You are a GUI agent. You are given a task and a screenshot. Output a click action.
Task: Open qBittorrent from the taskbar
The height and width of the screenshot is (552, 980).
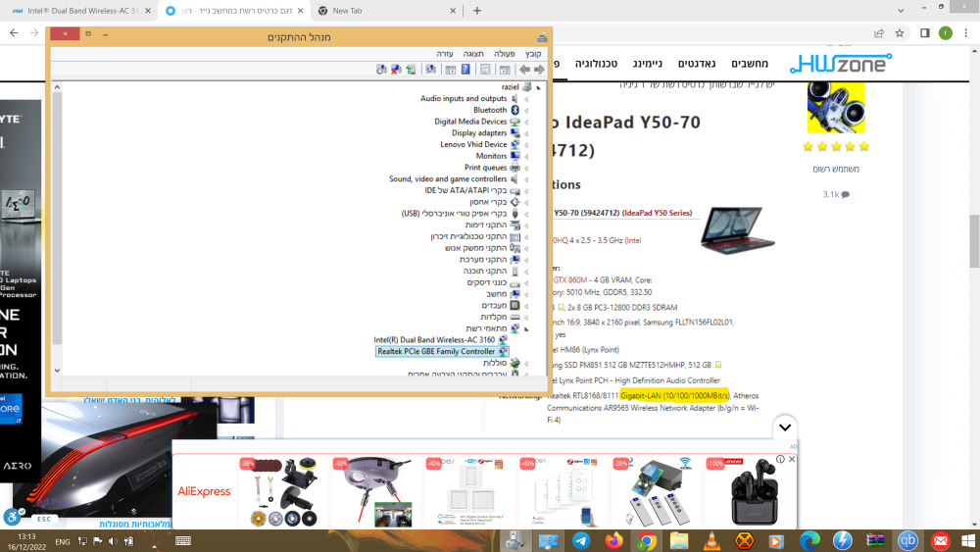click(x=907, y=541)
